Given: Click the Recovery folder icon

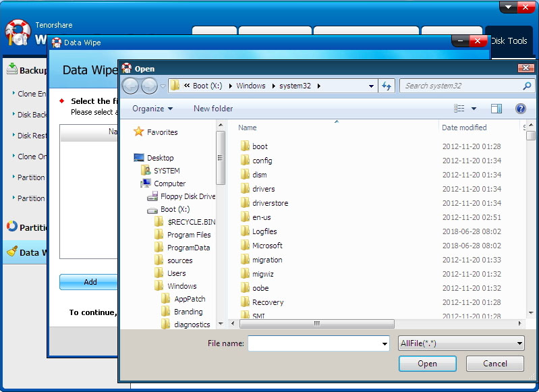Looking at the screenshot, I should tap(245, 302).
